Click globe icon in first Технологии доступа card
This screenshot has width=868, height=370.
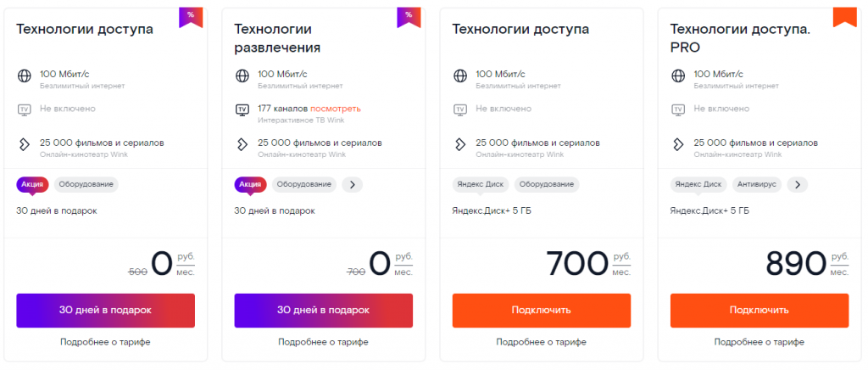(24, 76)
